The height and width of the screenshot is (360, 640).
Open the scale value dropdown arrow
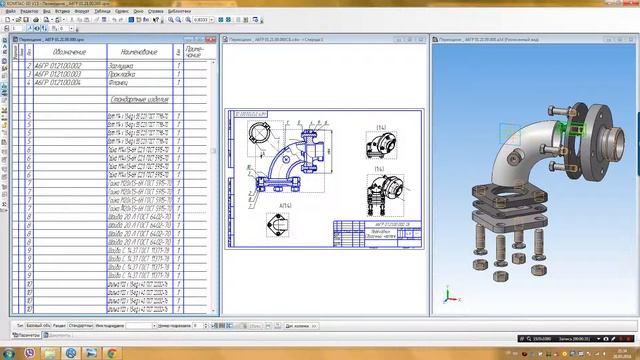pyautogui.click(x=211, y=20)
